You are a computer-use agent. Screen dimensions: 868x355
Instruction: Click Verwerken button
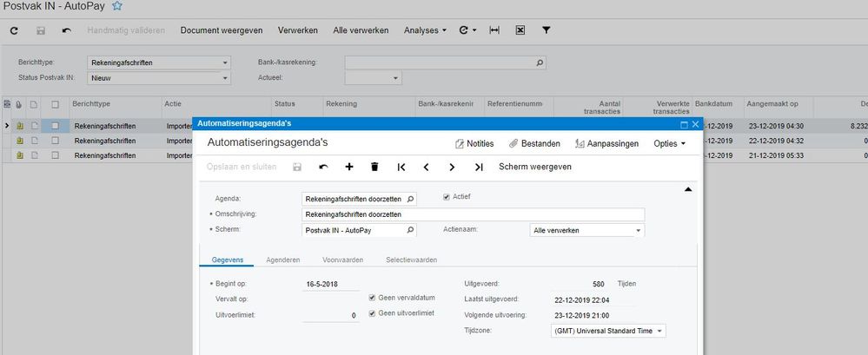298,30
